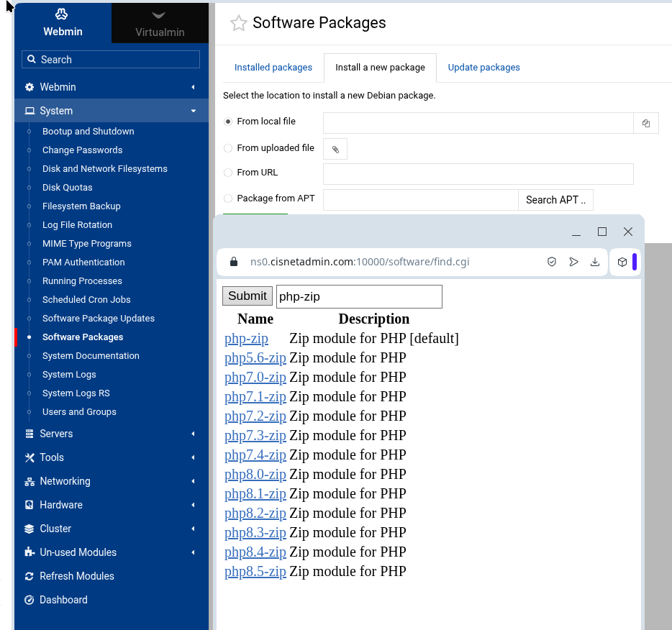672x630 pixels.
Task: Click the favorite star next to Software Packages
Action: click(x=238, y=24)
